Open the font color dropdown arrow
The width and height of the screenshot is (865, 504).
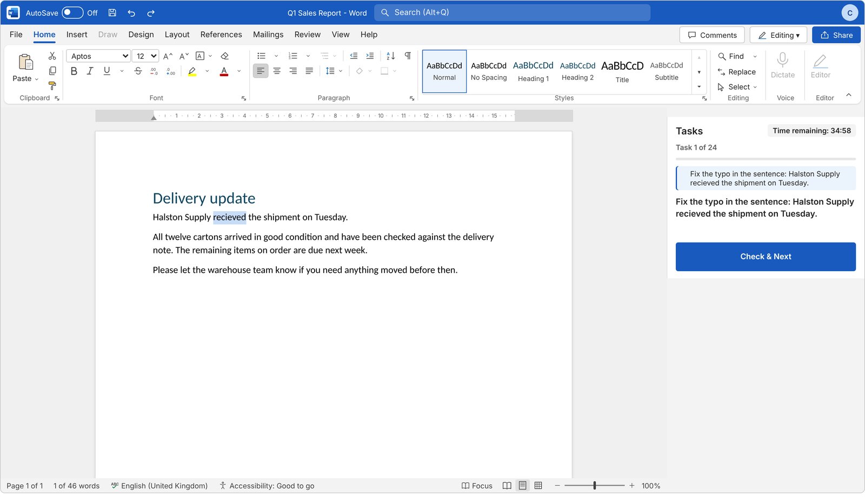(239, 71)
